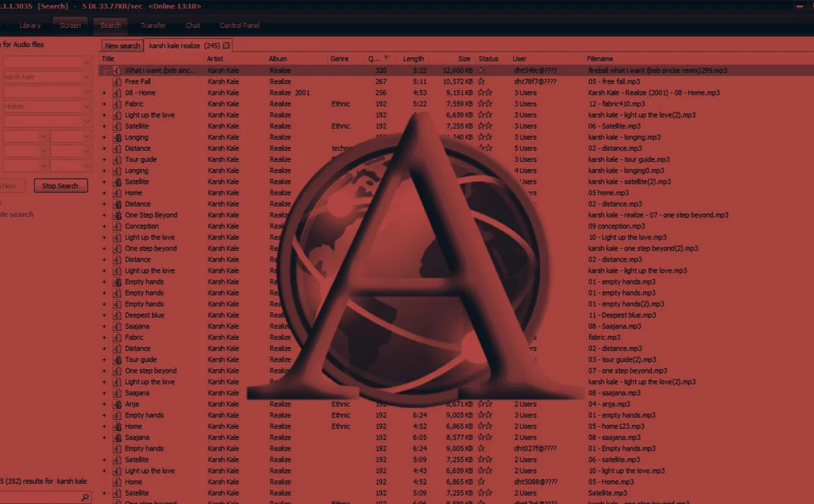
Task: Click the audio file icon beside Free Fall
Action: coord(118,81)
